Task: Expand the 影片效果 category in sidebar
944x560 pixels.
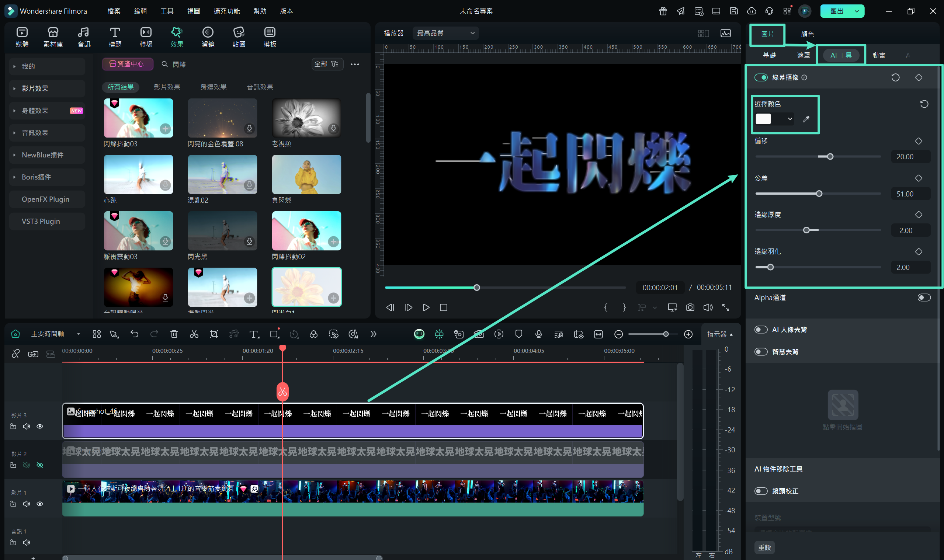Action: pos(35,88)
